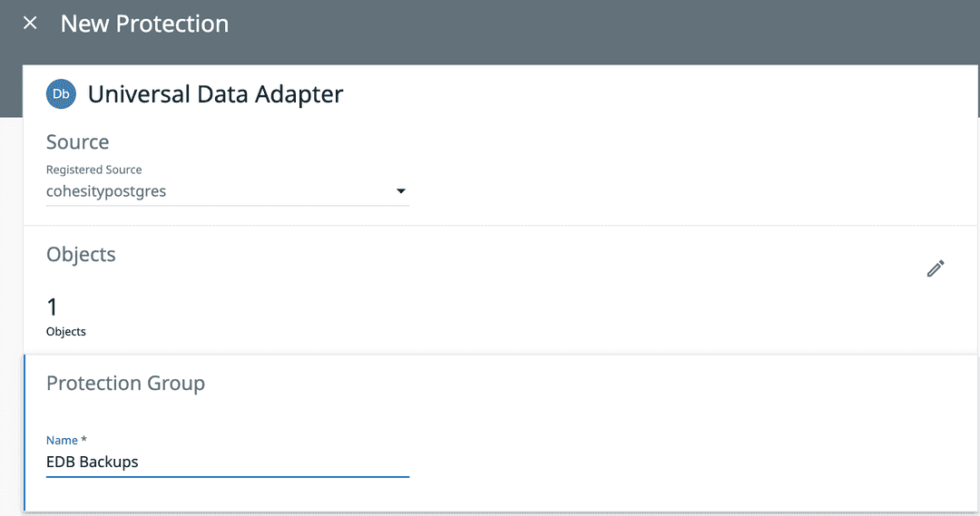Click the blue Db adapter icon
980x516 pixels.
click(61, 93)
